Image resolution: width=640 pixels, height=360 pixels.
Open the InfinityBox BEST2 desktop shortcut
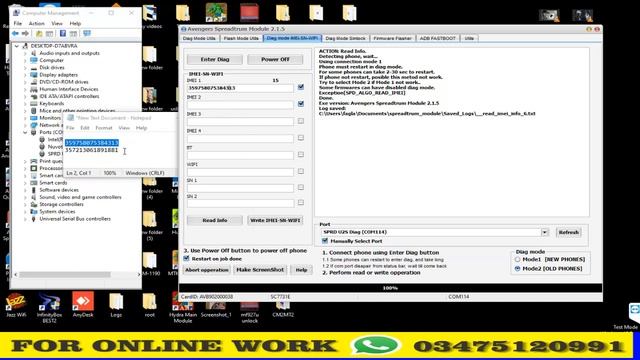[49, 307]
